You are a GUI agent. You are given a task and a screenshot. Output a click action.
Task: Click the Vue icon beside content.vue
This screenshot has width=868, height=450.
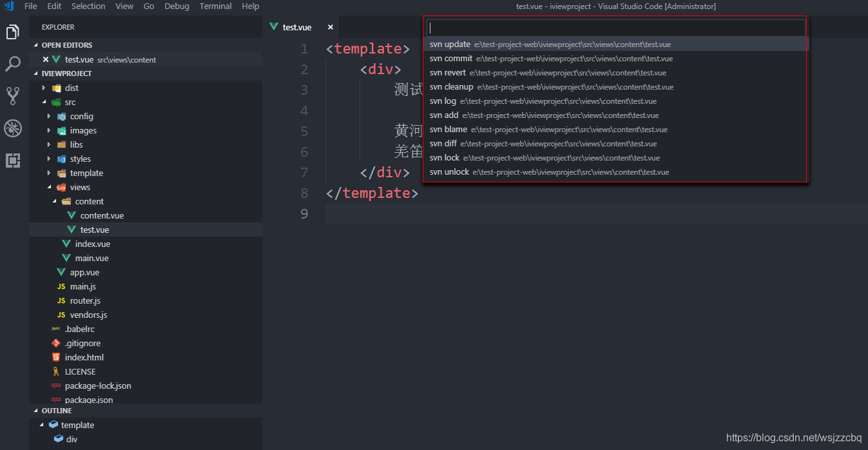[x=72, y=215]
